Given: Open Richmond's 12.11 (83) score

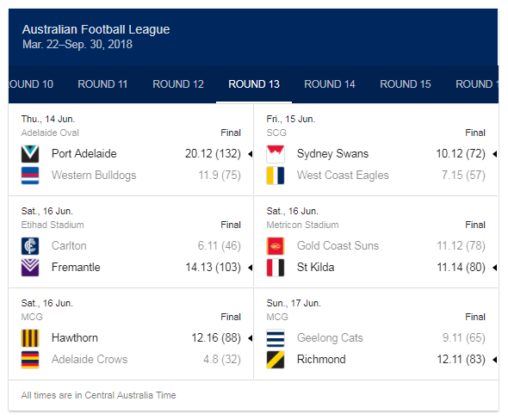Looking at the screenshot, I should coord(461,359).
